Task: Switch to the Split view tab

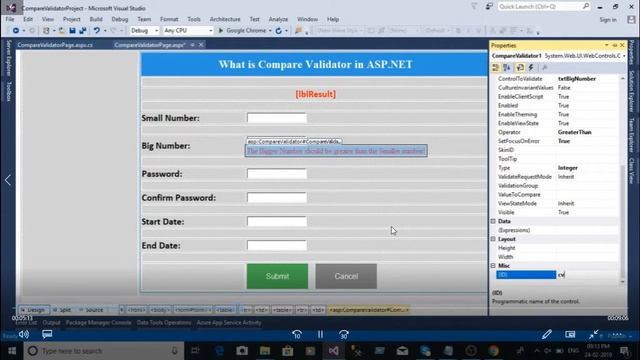Action: point(62,310)
